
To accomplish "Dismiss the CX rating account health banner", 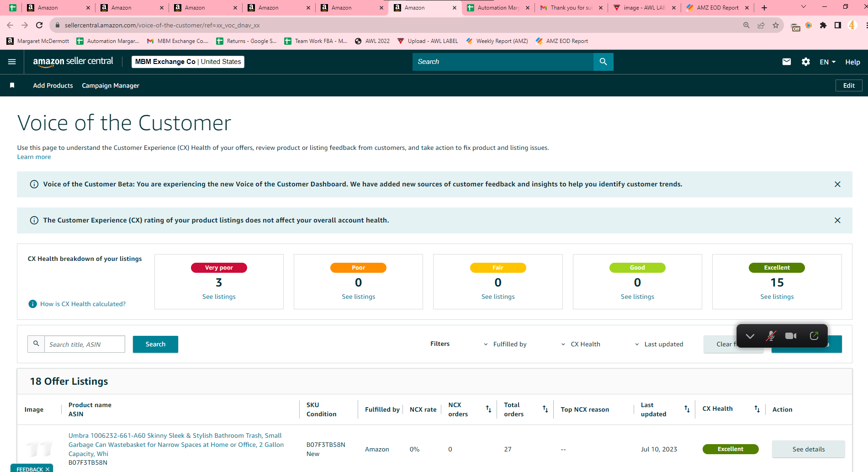I will coord(837,220).
